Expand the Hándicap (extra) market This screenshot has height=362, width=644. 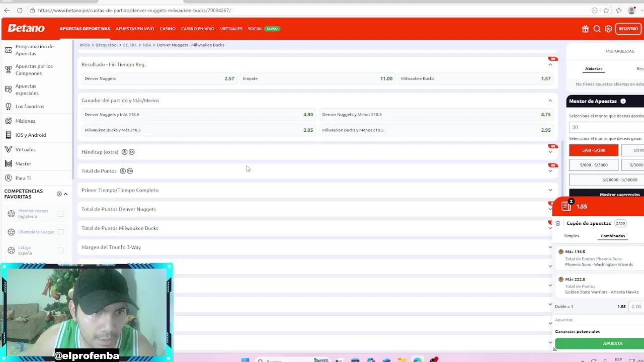tap(550, 152)
